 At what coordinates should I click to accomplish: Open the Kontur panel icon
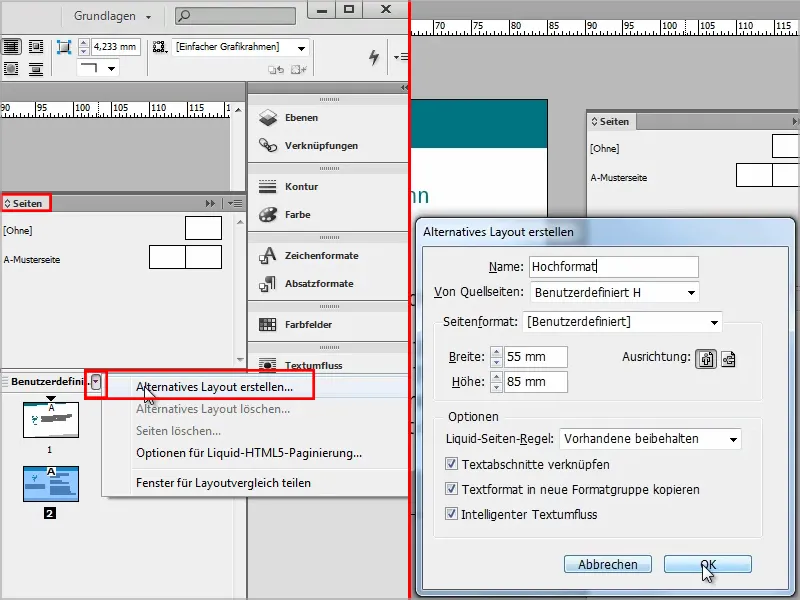(x=268, y=187)
